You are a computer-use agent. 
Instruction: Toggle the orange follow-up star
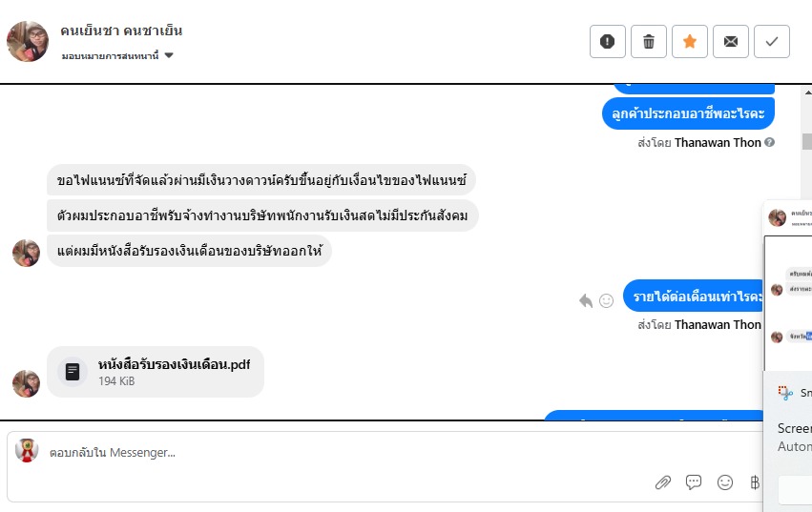click(x=690, y=41)
